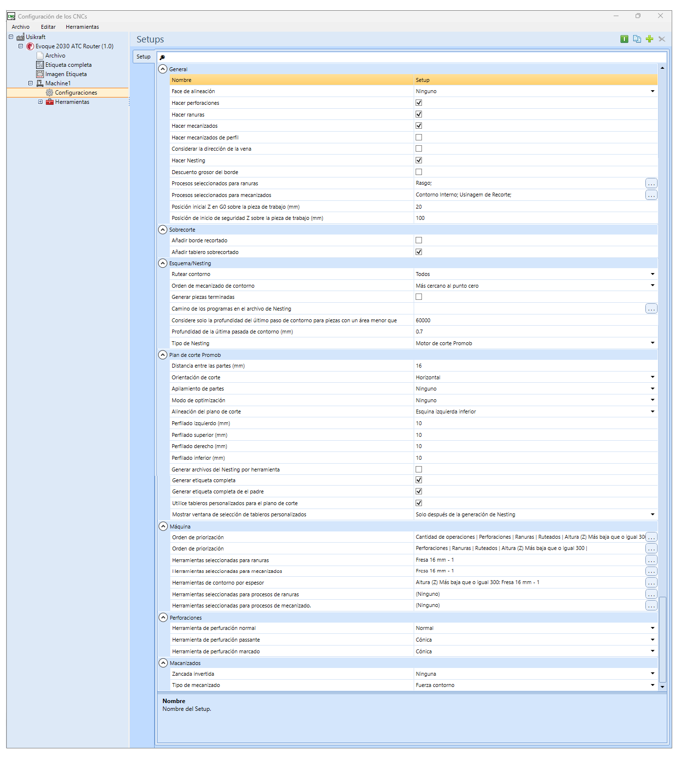Image resolution: width=700 pixels, height=764 pixels.
Task: Toggle Generar etiqueta completa de el padre
Action: (419, 491)
